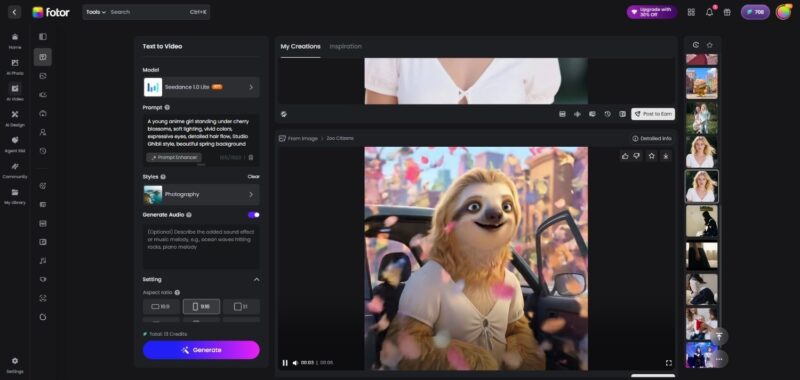Click the video history clock icon in toolbar
This screenshot has width=800, height=380.
pos(607,114)
